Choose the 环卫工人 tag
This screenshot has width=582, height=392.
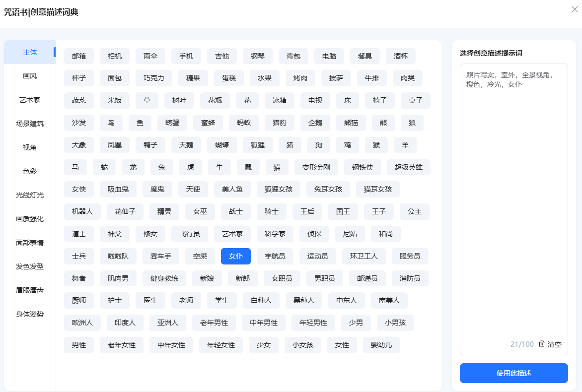[364, 256]
